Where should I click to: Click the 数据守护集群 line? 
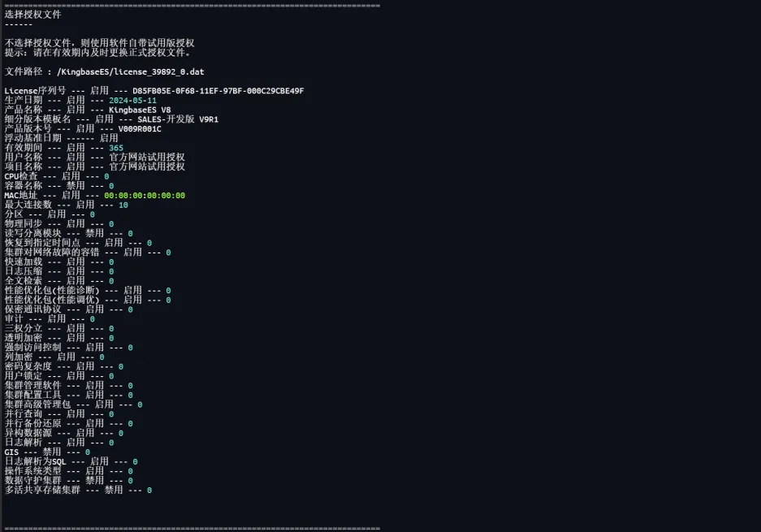(68, 481)
